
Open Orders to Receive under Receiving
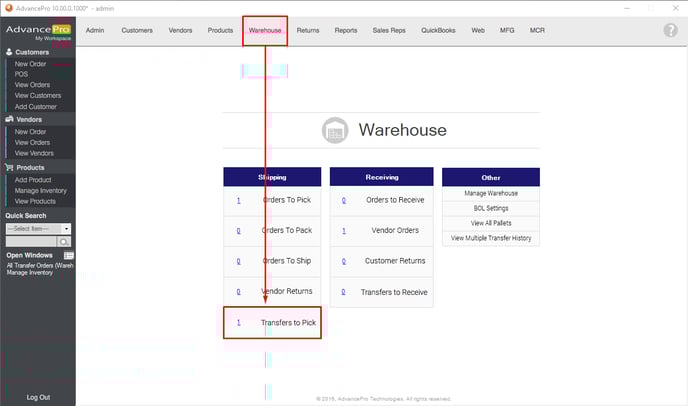coord(394,200)
